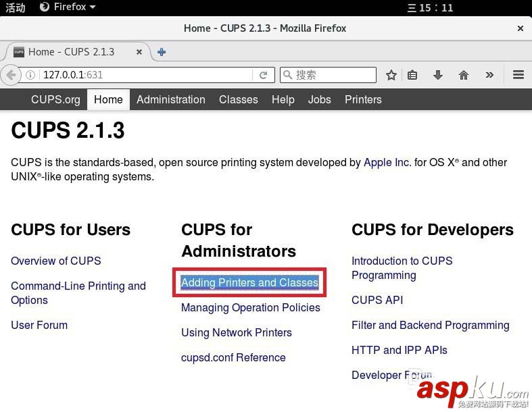Close the Home - CUPS 2.1.3 tab
Screen dimensions: 532x412
tap(139, 52)
